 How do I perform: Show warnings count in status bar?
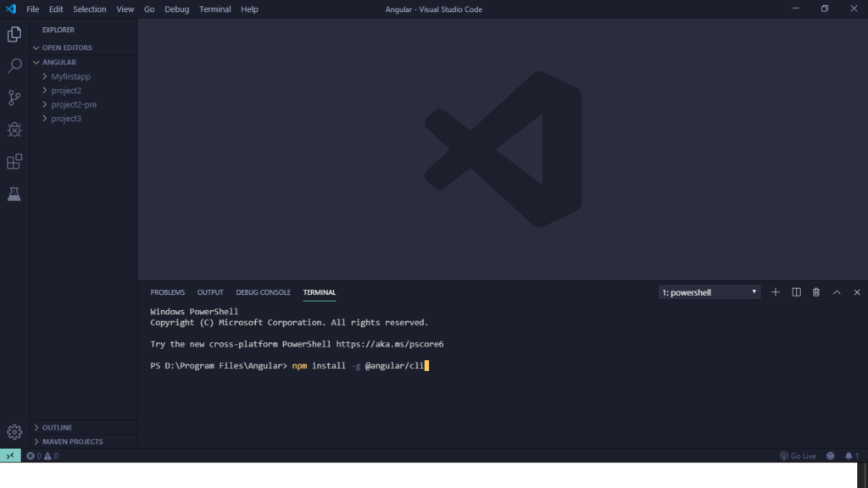coord(52,456)
